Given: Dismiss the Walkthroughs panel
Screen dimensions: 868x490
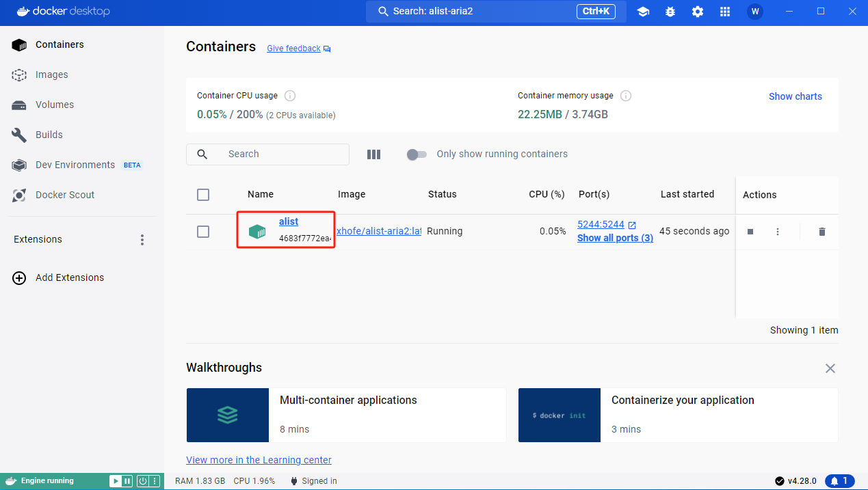Looking at the screenshot, I should [x=830, y=368].
